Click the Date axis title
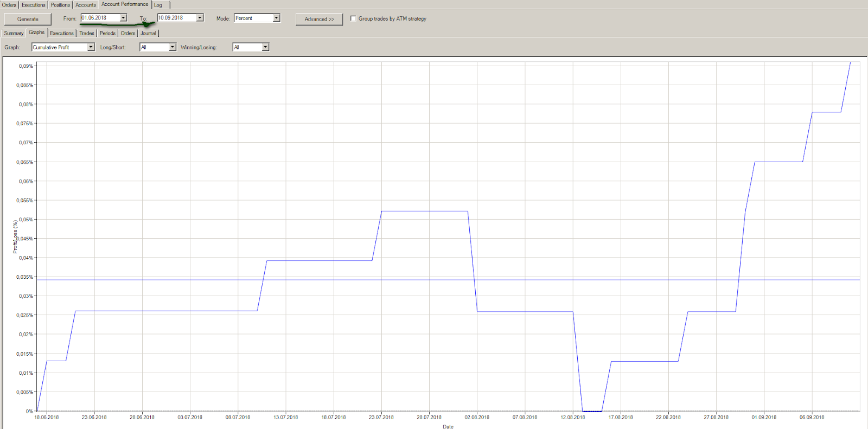Viewport: 868px width, 429px height. click(x=448, y=426)
